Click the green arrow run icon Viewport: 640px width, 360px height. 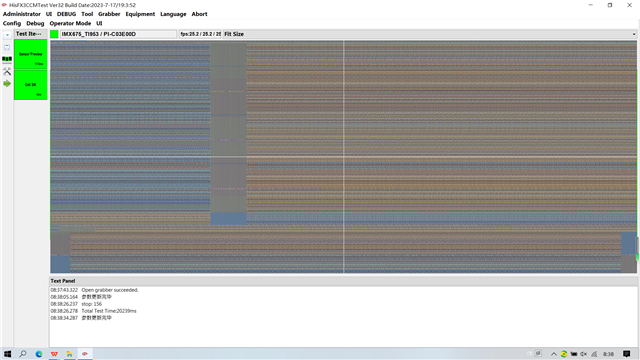click(7, 83)
